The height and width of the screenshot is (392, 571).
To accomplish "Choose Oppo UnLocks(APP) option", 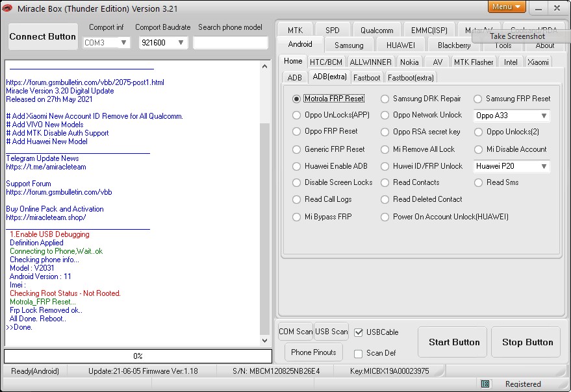I will [x=296, y=115].
